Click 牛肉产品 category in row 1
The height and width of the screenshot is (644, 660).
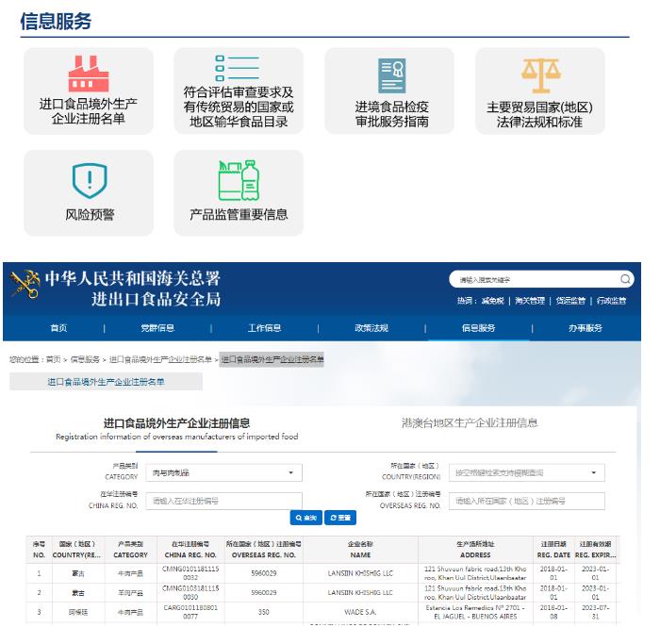click(x=130, y=573)
